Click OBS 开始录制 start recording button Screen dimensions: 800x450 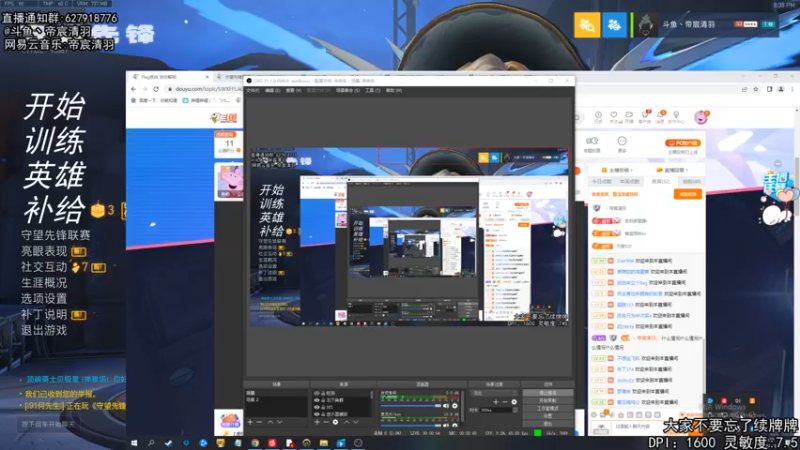[x=548, y=401]
